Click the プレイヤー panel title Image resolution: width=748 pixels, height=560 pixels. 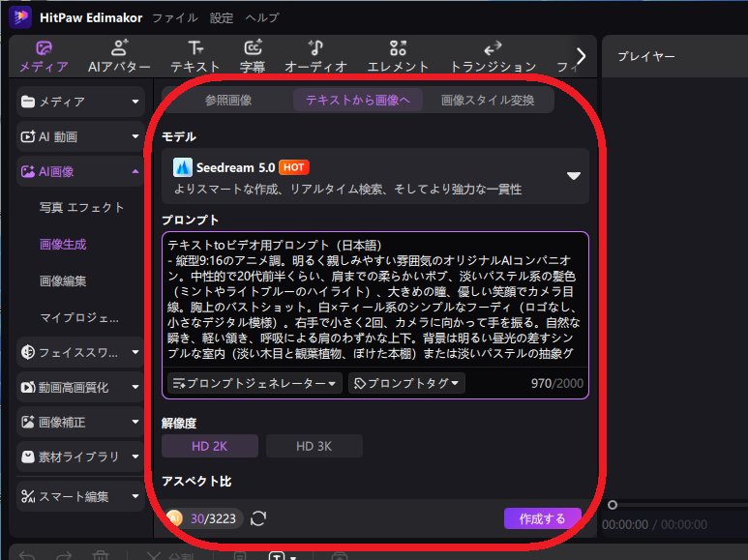pos(646,56)
